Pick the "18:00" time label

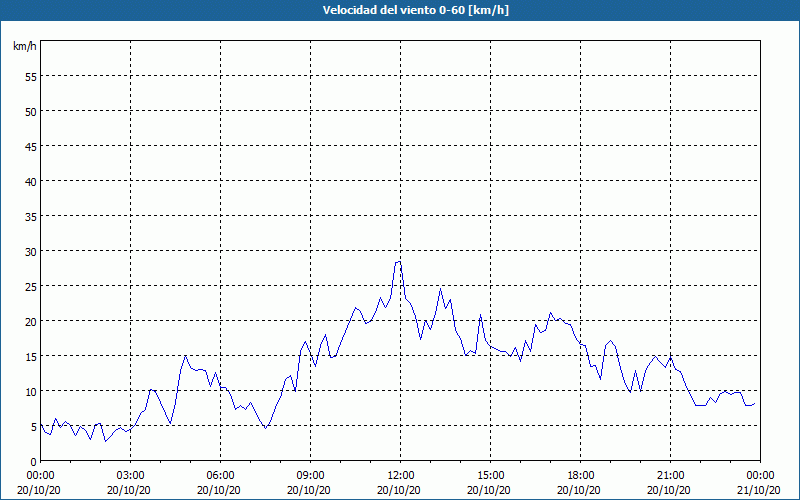coord(581,476)
